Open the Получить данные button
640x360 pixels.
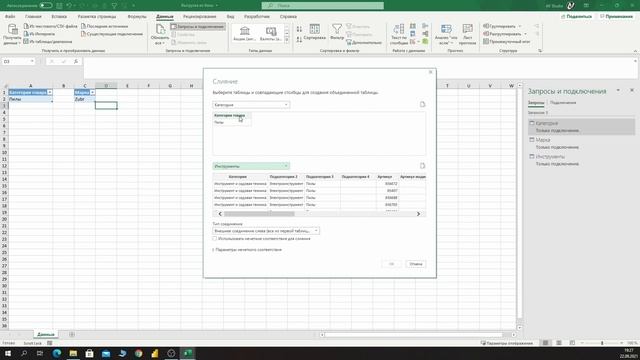pos(12,34)
